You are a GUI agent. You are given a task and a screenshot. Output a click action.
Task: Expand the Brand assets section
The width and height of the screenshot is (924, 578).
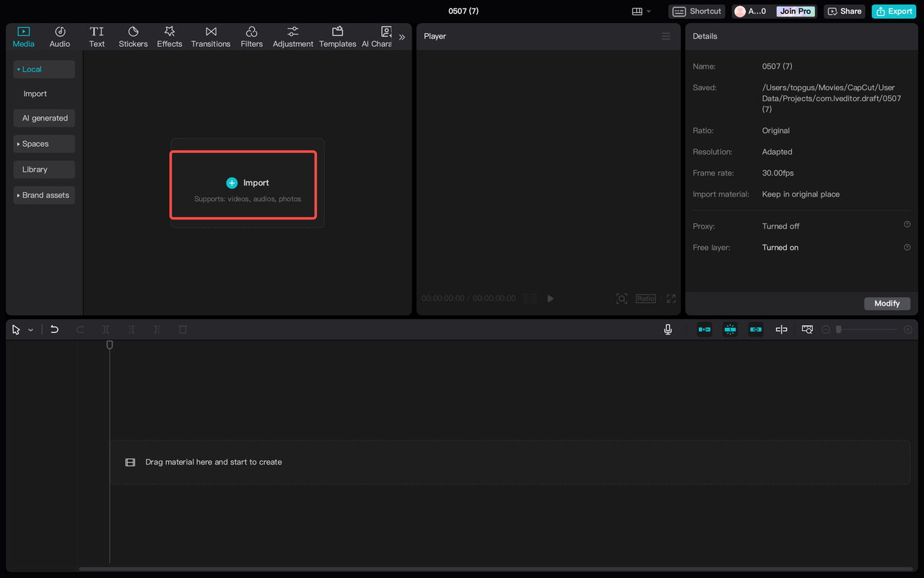pyautogui.click(x=44, y=195)
